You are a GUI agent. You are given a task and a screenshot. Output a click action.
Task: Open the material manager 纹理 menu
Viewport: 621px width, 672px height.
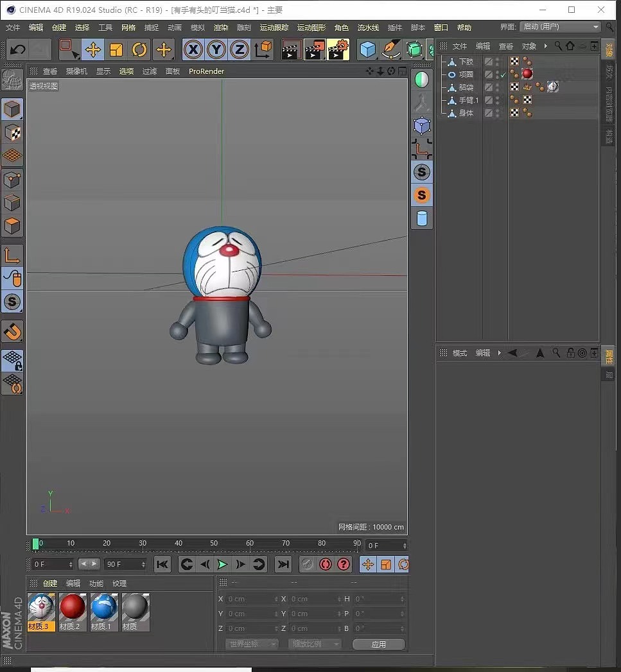tap(119, 583)
